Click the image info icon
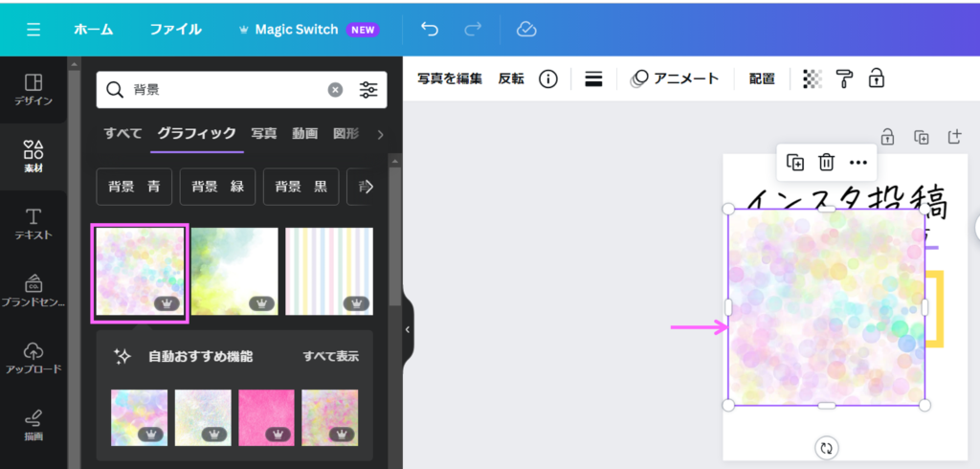The image size is (980, 469). (547, 78)
